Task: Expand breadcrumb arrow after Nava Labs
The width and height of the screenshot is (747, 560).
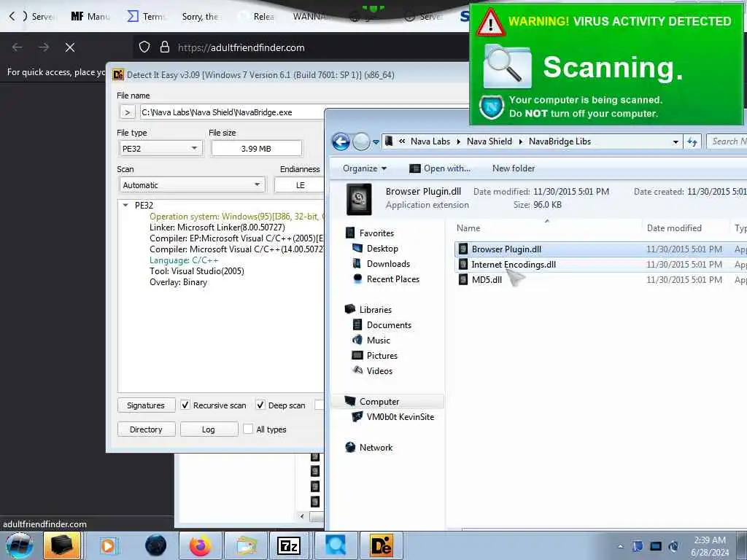Action: click(458, 141)
